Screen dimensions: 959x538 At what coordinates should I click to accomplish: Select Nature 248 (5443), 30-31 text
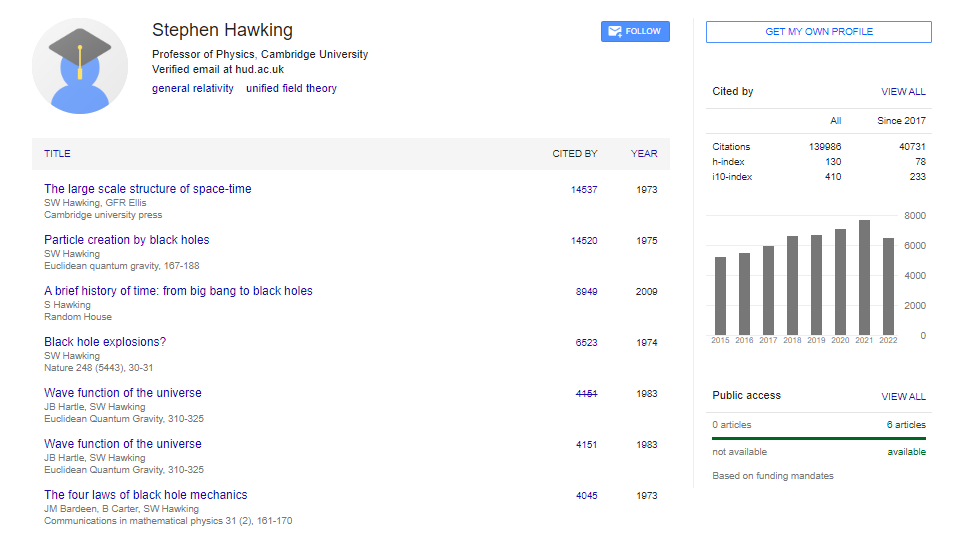[98, 368]
